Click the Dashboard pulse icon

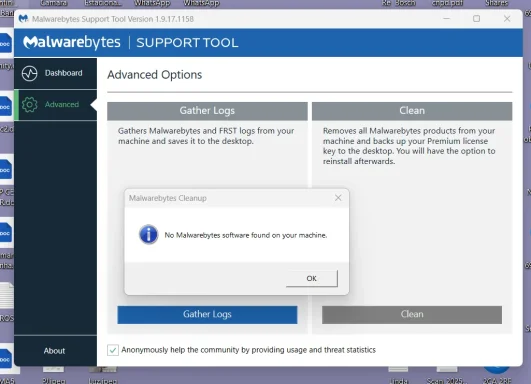29,73
